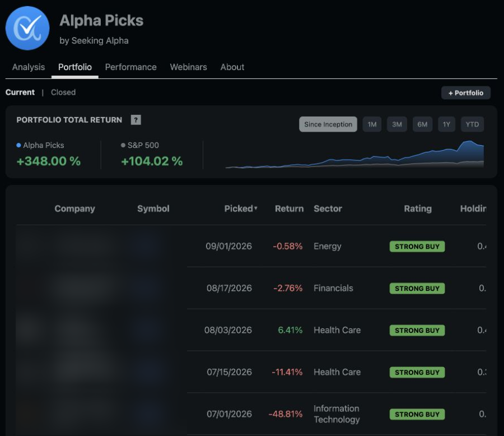Click the Alpha Picks page title

[101, 21]
